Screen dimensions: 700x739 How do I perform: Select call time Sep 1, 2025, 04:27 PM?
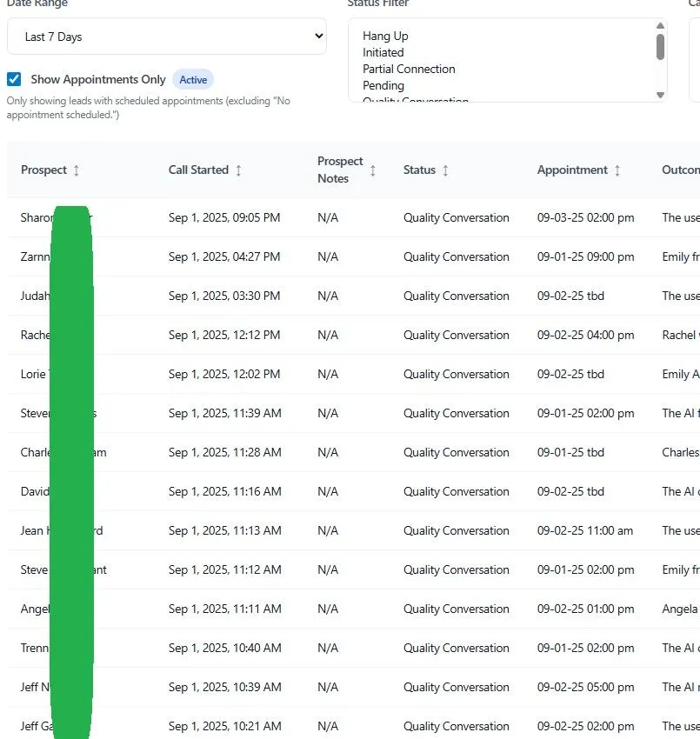(224, 256)
